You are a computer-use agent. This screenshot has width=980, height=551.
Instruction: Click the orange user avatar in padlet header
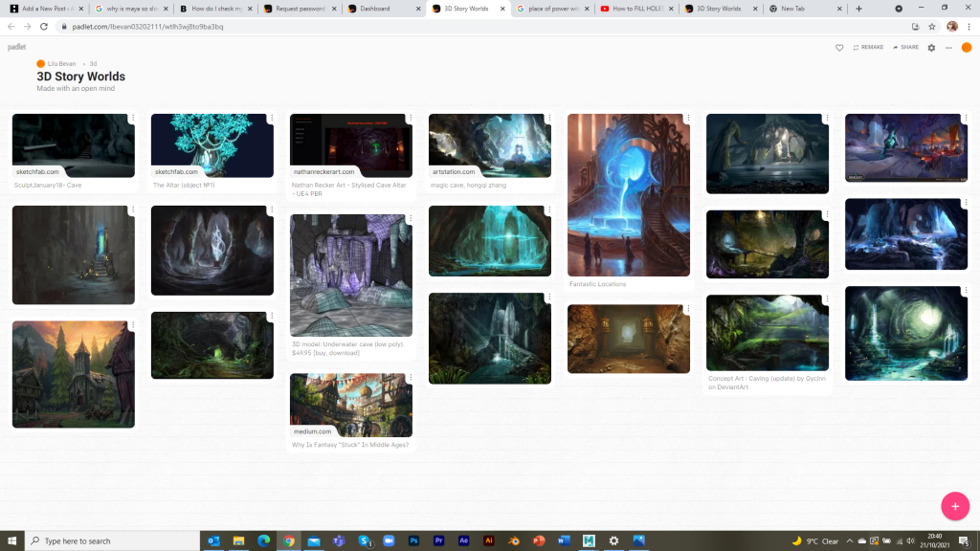(967, 48)
